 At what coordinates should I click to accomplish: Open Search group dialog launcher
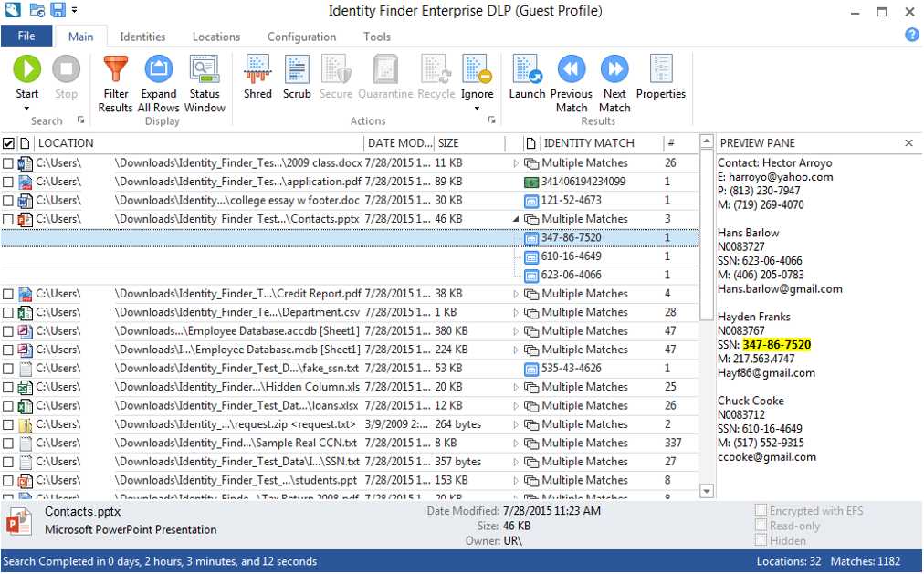pyautogui.click(x=80, y=120)
